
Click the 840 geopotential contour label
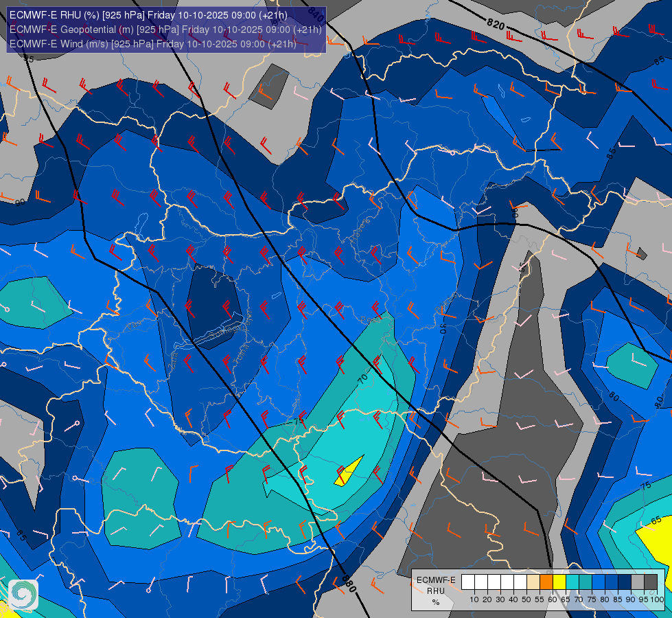[316, 16]
